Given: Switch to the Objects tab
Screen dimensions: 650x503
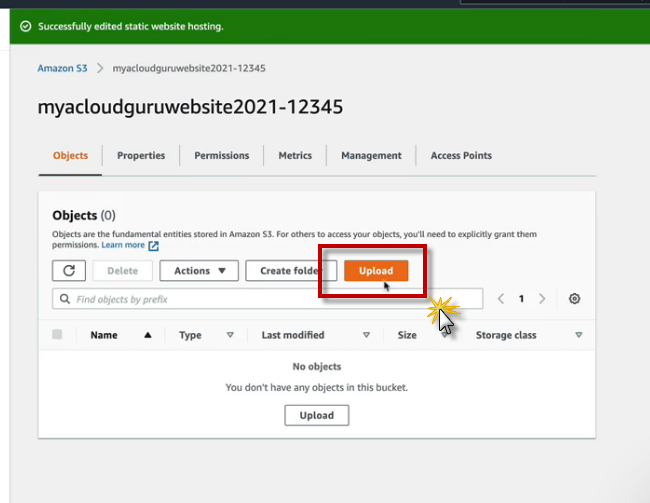Looking at the screenshot, I should (70, 156).
